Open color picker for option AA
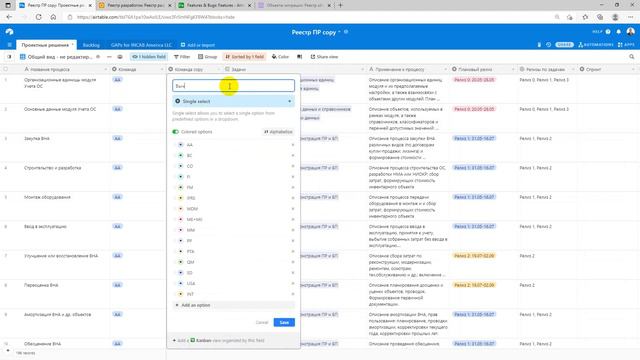Screen dimensions: 640x360 coord(180,145)
